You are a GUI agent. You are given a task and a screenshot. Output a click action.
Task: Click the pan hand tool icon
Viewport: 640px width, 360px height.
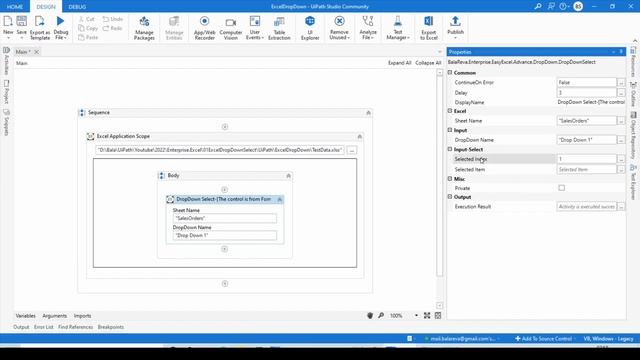370,316
